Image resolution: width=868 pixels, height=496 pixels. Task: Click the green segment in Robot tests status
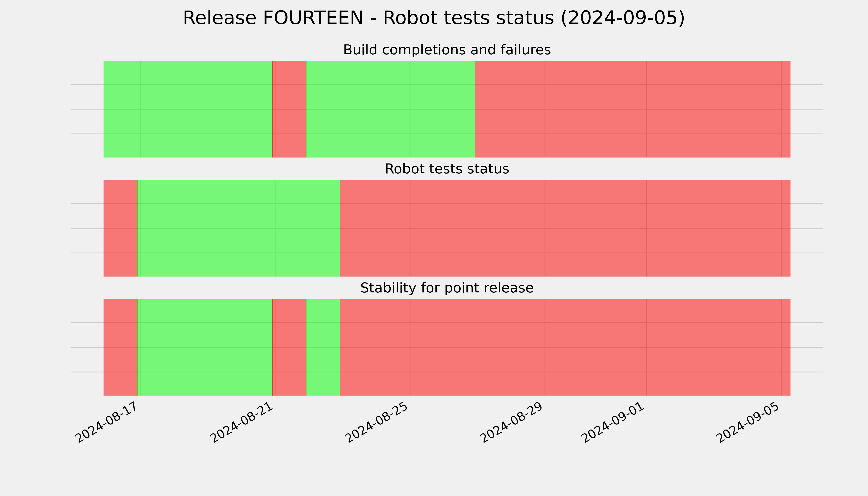click(x=238, y=228)
